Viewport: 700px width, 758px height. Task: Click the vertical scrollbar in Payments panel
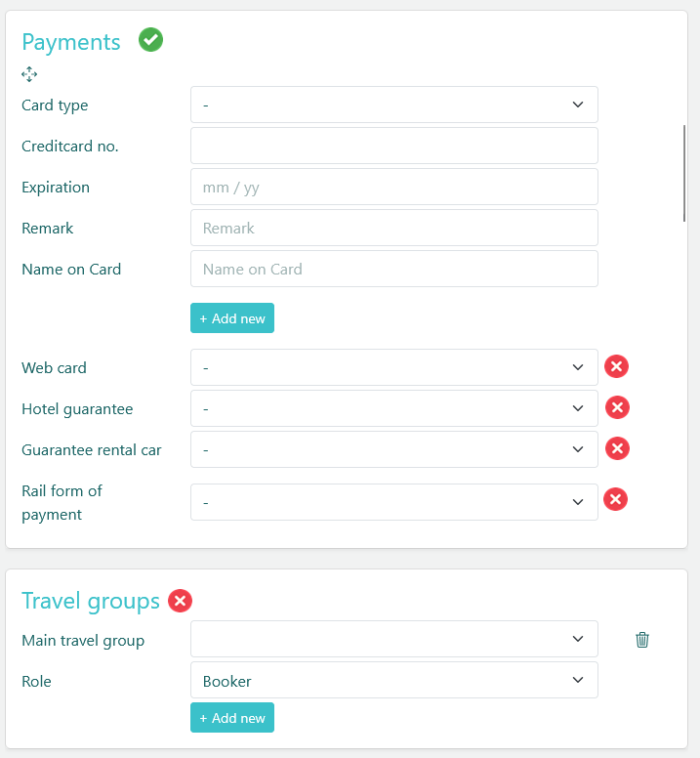[x=684, y=174]
